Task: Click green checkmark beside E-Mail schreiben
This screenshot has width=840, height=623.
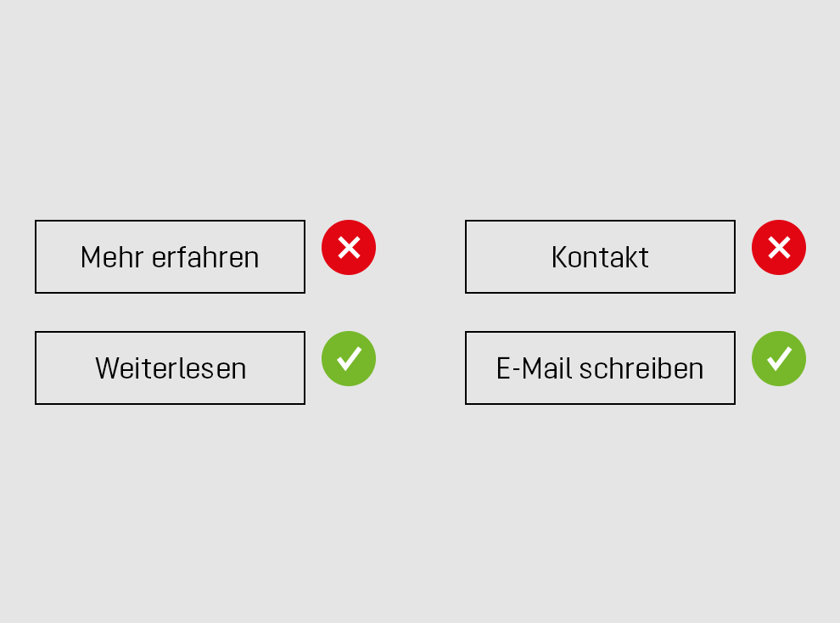Action: tap(779, 358)
